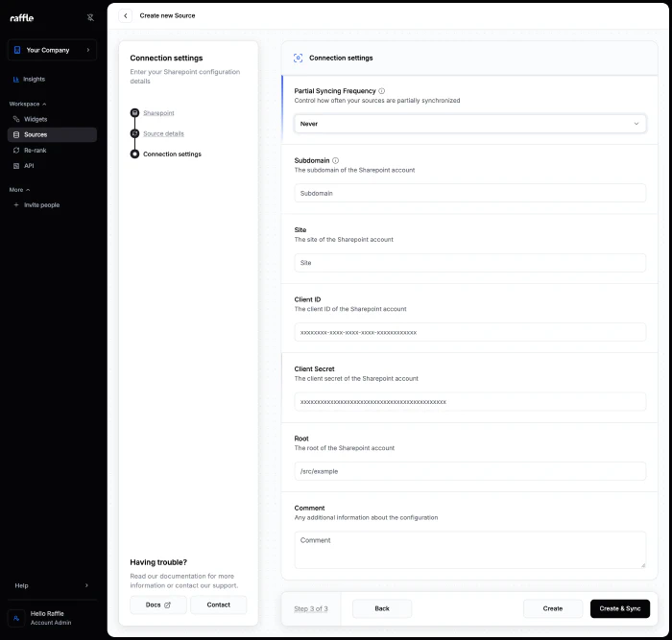The width and height of the screenshot is (672, 640).
Task: Open Re-rank in the sidebar
Action: click(36, 151)
